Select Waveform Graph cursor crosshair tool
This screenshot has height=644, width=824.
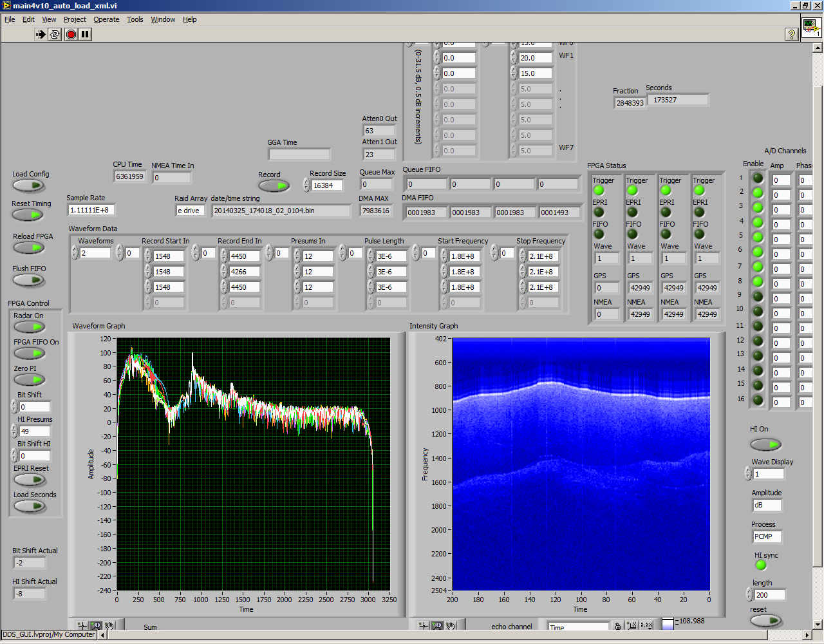click(x=82, y=625)
